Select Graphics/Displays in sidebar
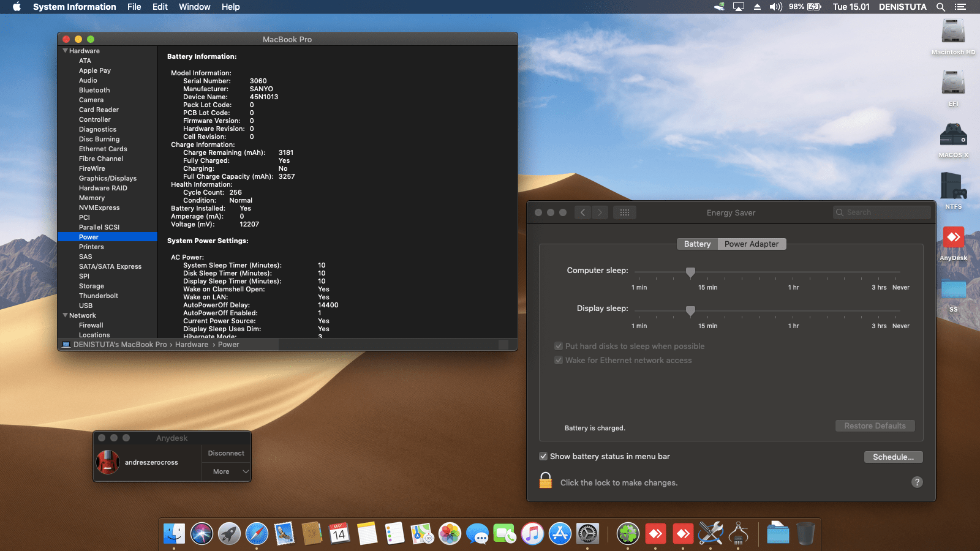Viewport: 980px width, 551px height. coord(107,178)
